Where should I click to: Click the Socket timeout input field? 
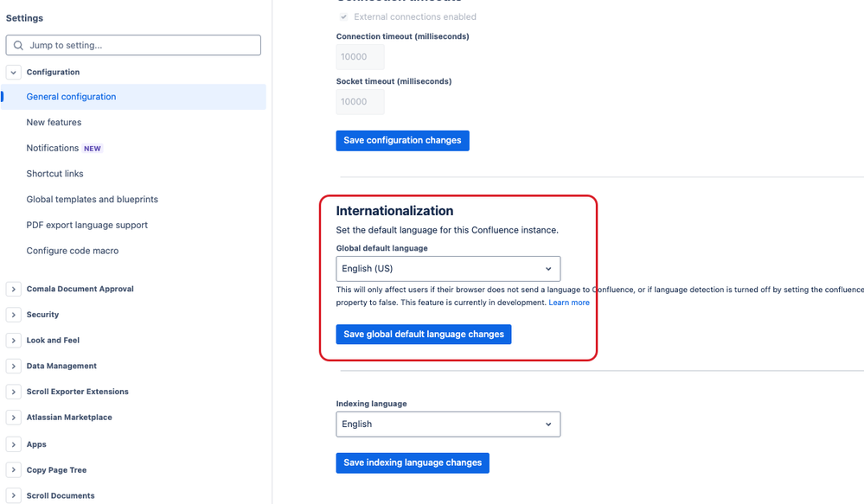pyautogui.click(x=361, y=102)
